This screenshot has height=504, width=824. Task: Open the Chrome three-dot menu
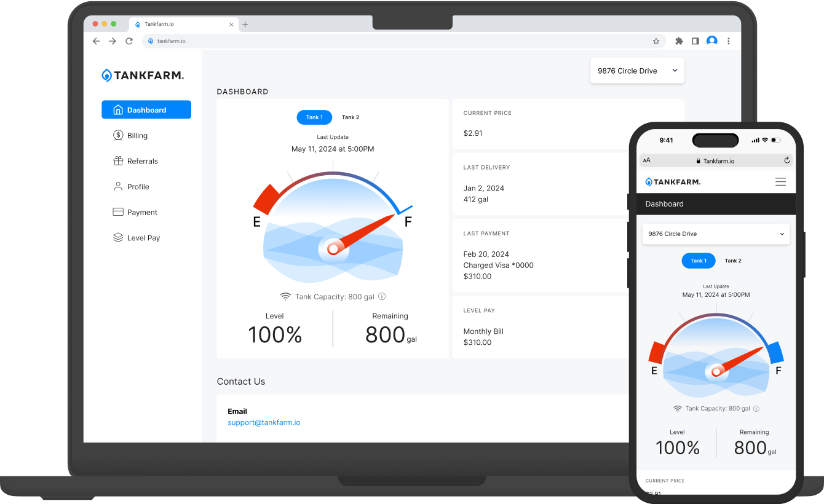pyautogui.click(x=729, y=41)
